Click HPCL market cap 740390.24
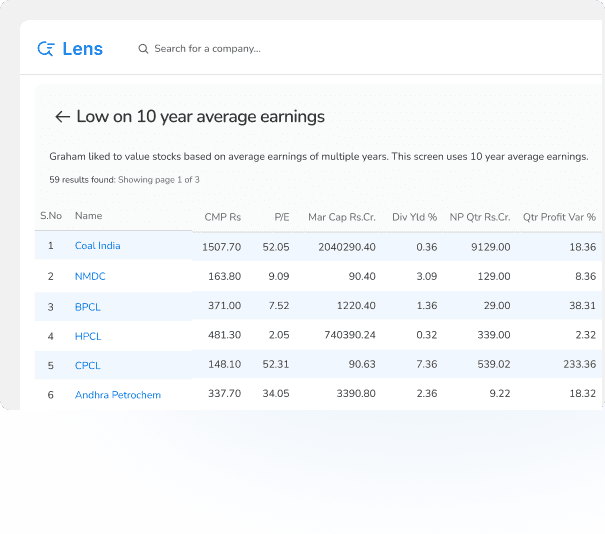The width and height of the screenshot is (605, 534). (350, 335)
